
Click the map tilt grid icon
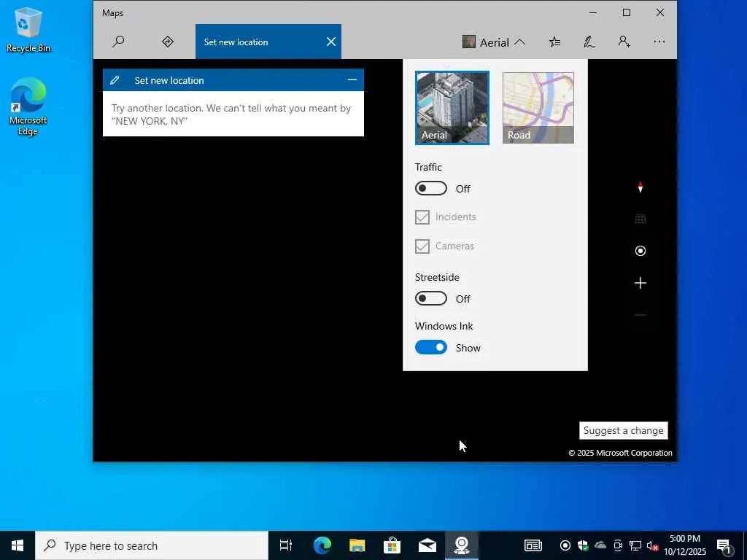[640, 219]
